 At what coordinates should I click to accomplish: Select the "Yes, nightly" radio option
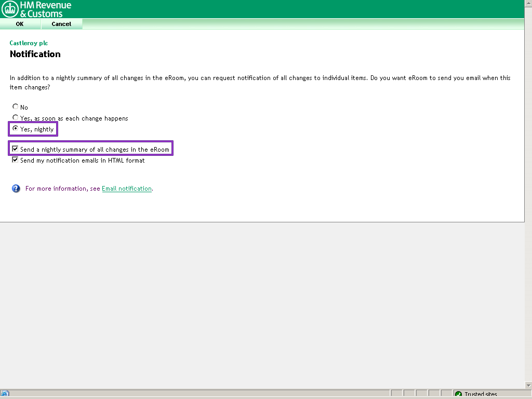coord(16,129)
